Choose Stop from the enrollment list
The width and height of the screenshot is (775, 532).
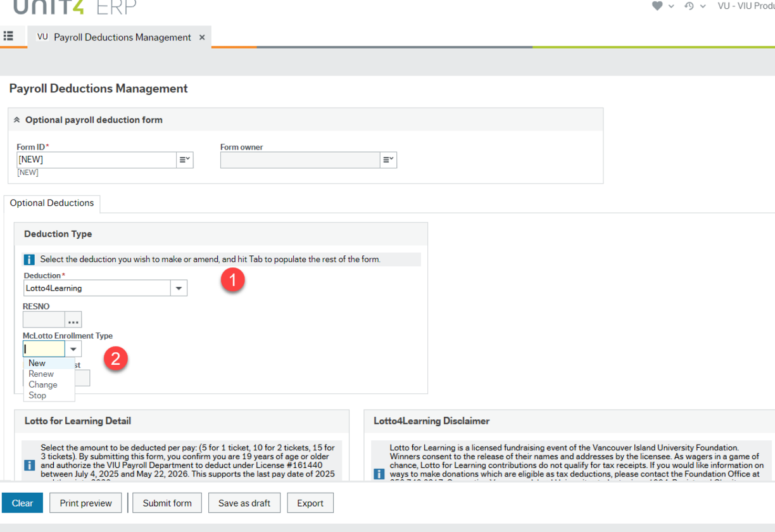click(49, 396)
